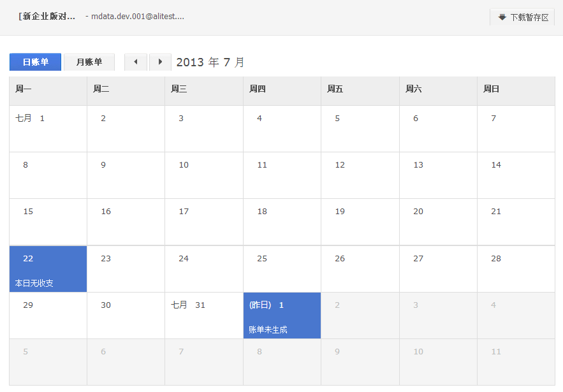Screen dimensions: 563x392
Task: Choose day 28 in the calendar
Action: coord(516,269)
